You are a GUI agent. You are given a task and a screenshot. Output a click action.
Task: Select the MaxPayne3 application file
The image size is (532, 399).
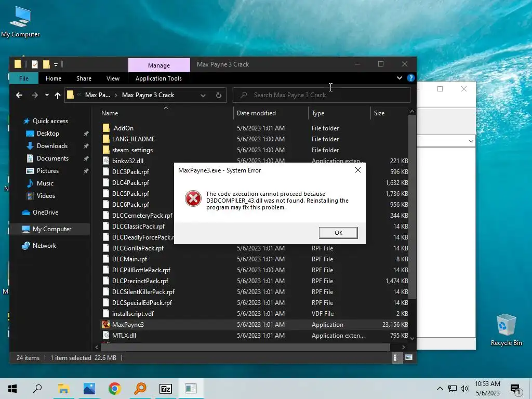[128, 325]
